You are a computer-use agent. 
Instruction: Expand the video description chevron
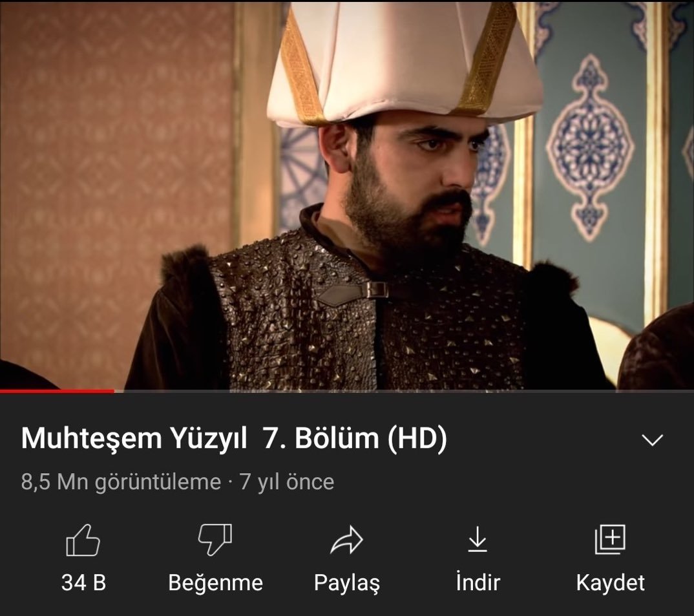[652, 440]
